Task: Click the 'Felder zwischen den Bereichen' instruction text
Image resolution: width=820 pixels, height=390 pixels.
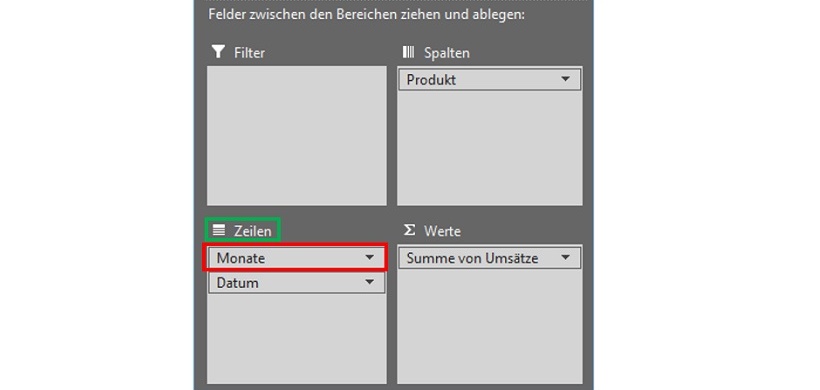Action: point(366,14)
